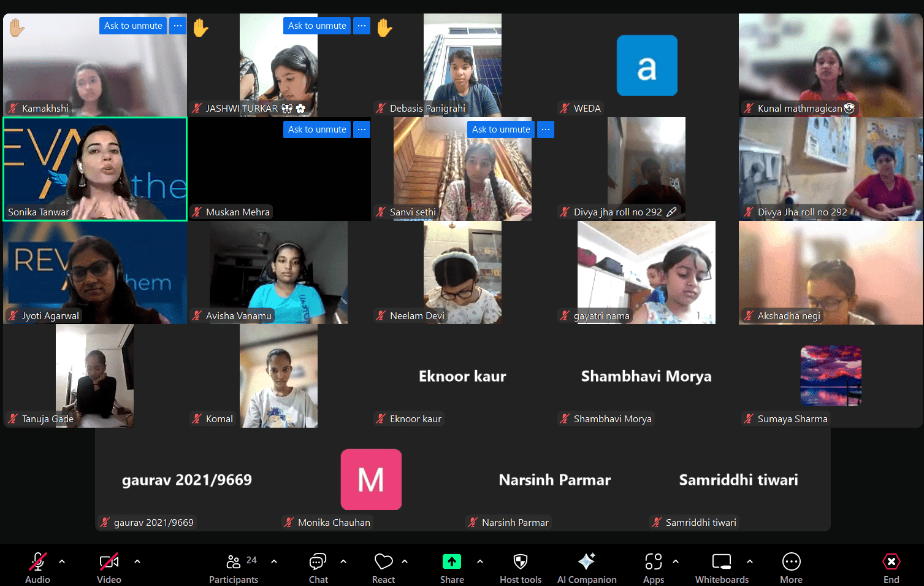Click pen icon beside Divya jha roll no 292
Screen dimensions: 924x586
point(671,212)
